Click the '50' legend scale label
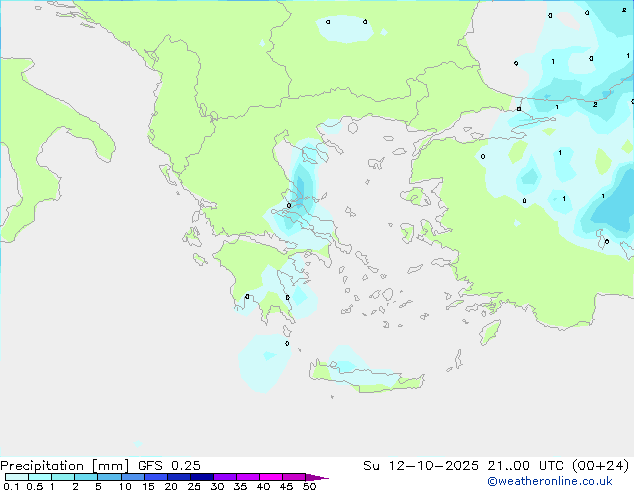 [x=309, y=486]
